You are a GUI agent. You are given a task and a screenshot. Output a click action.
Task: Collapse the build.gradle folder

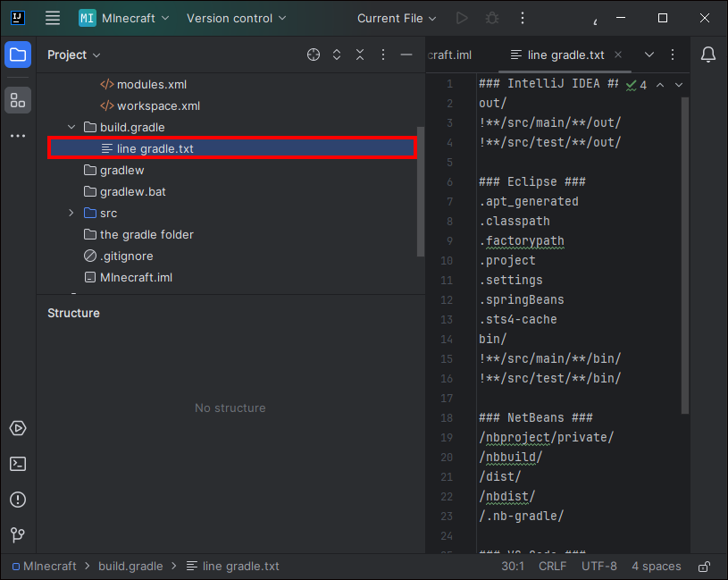(x=71, y=127)
